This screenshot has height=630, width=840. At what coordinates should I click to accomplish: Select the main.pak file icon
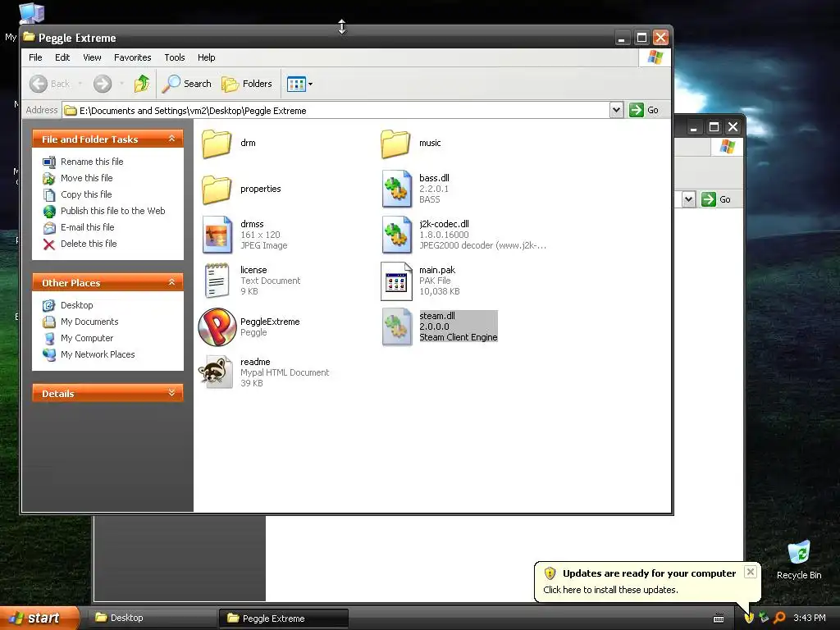click(396, 281)
